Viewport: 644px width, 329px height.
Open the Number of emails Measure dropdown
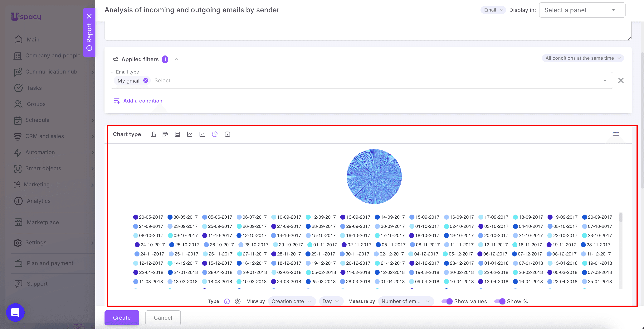pos(406,301)
